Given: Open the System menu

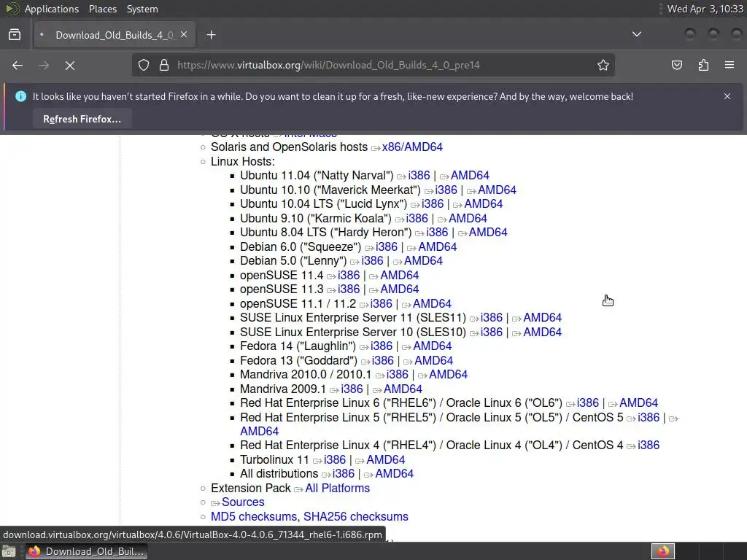Looking at the screenshot, I should pos(142,9).
